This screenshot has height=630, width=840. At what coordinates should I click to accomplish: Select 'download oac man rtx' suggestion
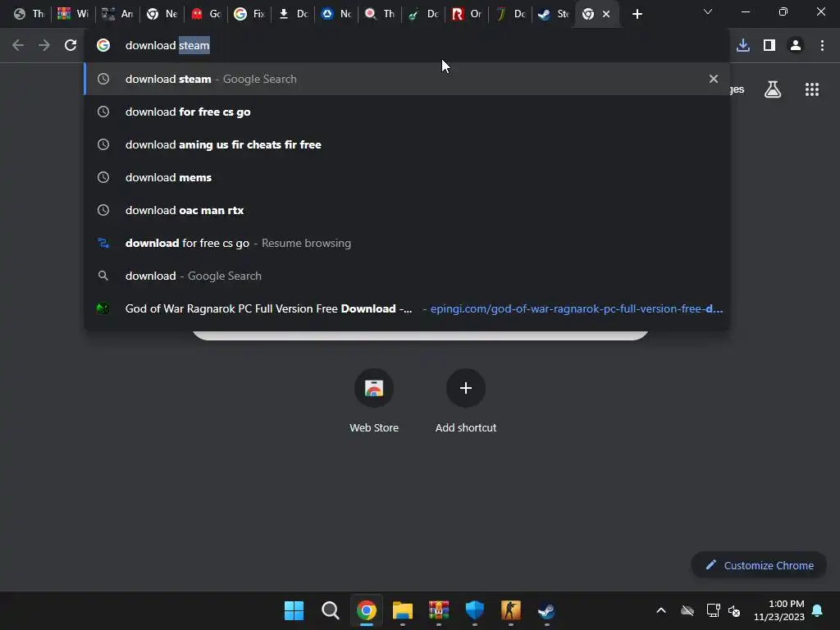[407, 210]
